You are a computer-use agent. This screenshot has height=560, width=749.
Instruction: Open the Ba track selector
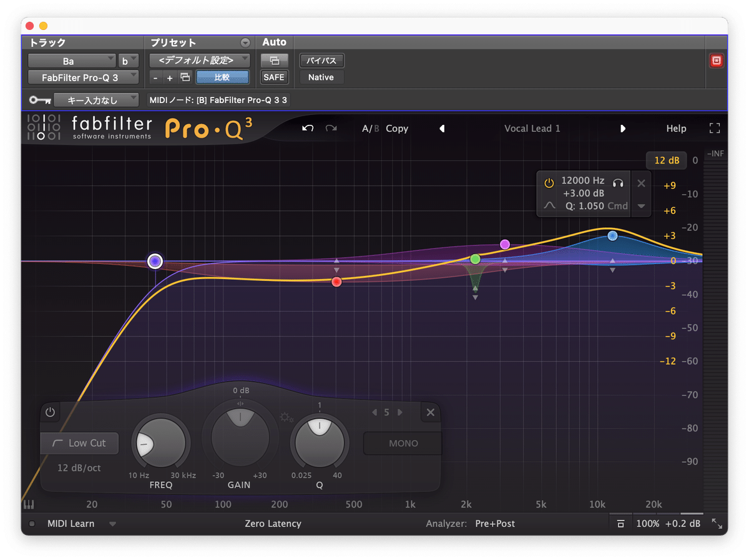click(x=72, y=61)
